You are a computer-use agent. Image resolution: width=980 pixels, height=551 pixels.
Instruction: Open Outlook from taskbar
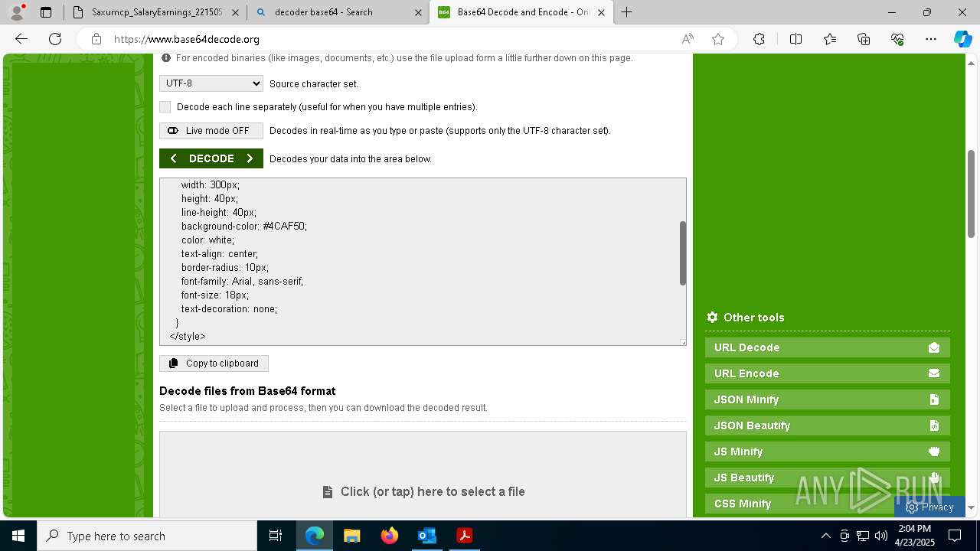point(426,536)
